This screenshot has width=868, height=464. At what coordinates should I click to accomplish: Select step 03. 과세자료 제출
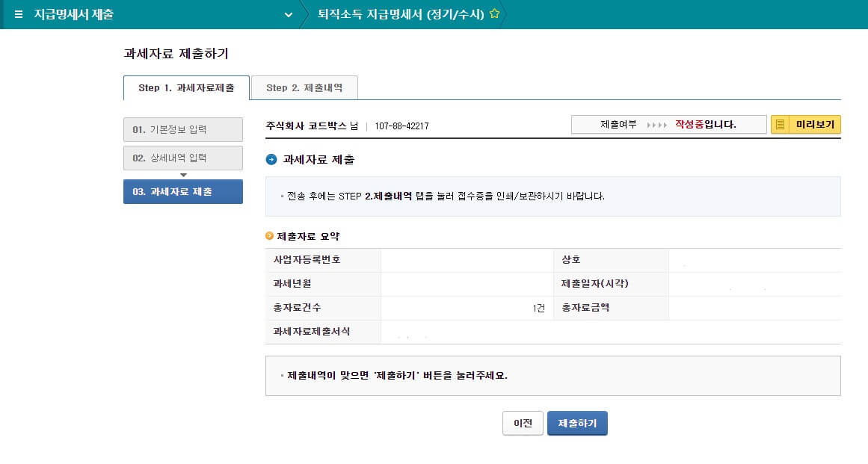coord(182,192)
